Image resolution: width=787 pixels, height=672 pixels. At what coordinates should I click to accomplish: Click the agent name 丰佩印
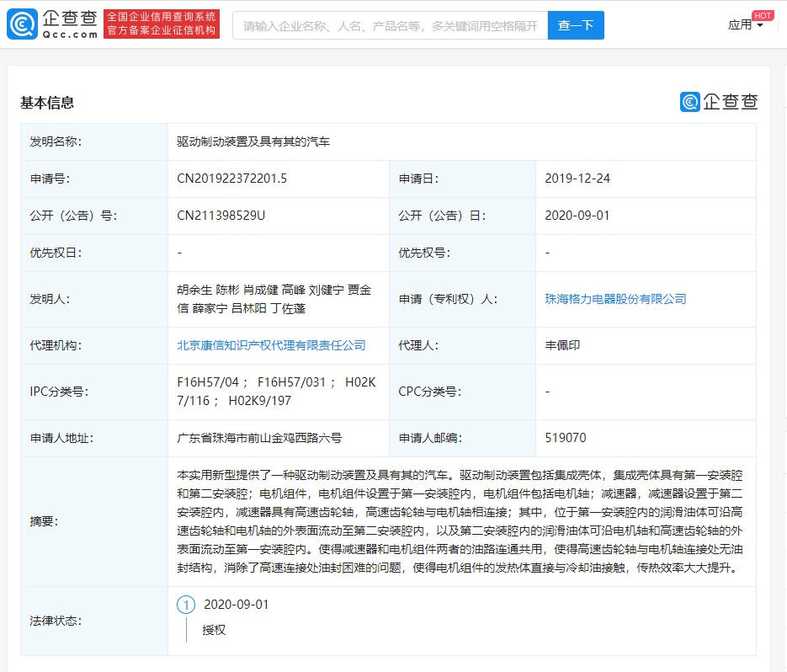pyautogui.click(x=562, y=345)
